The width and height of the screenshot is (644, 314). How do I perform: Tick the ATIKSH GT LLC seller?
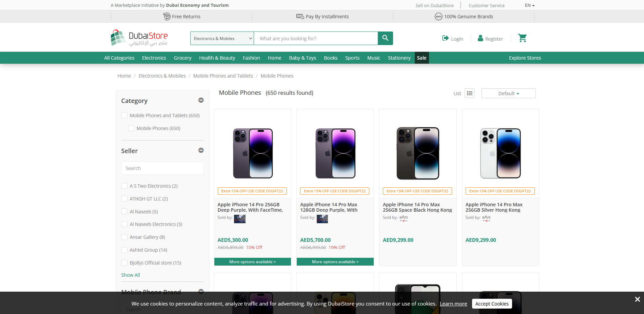click(124, 199)
